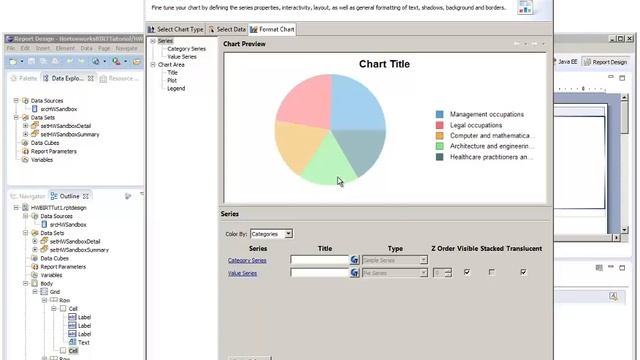The height and width of the screenshot is (360, 640).
Task: Open the Format Chart tab
Action: pos(272,29)
